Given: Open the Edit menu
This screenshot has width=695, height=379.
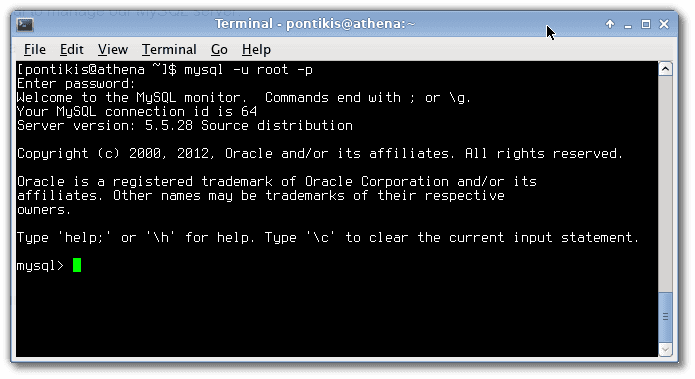Looking at the screenshot, I should 71,49.
